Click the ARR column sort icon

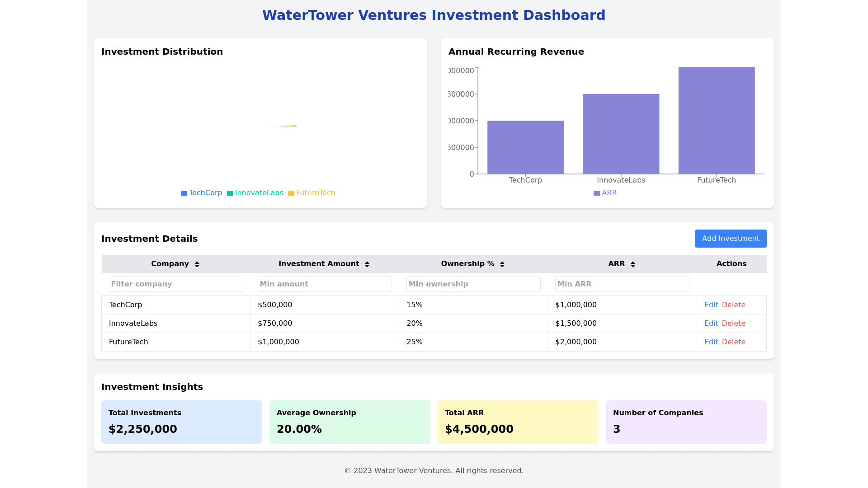point(633,264)
